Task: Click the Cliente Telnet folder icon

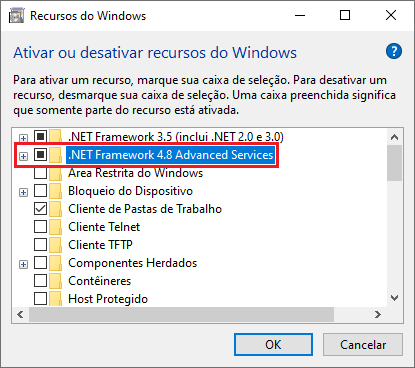Action: (x=55, y=227)
